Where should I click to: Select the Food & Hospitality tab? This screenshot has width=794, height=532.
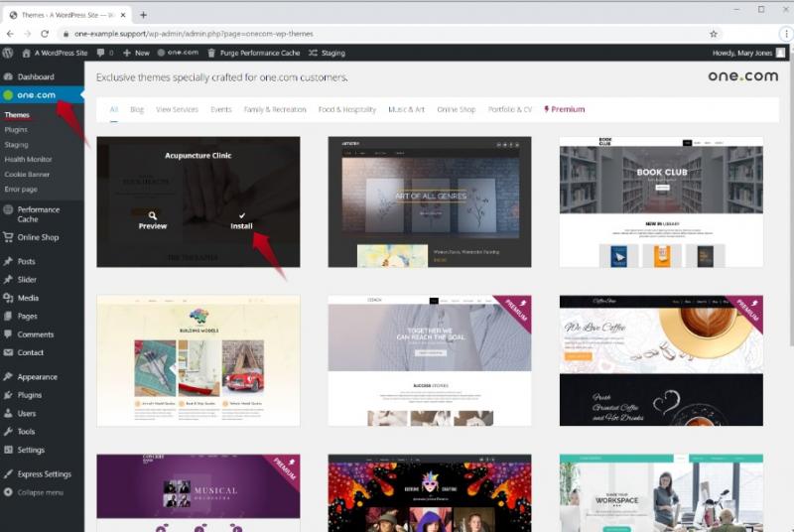click(x=347, y=109)
